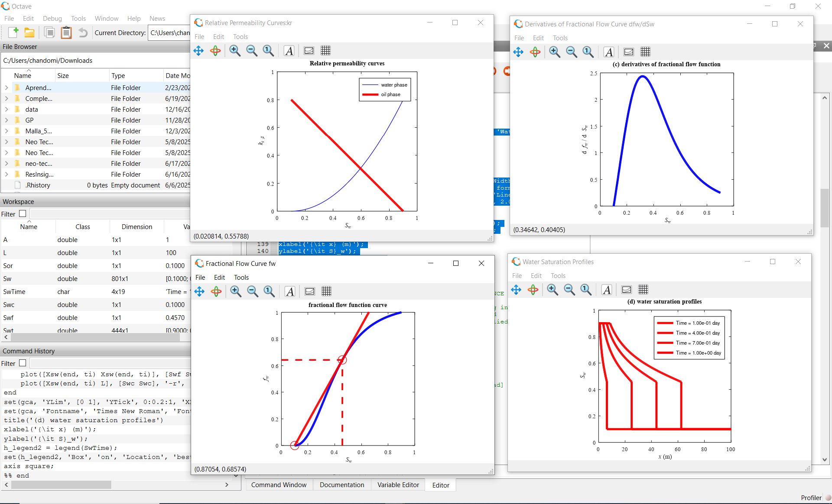Expand the data folder in File Browser
The image size is (832, 504).
pos(6,109)
